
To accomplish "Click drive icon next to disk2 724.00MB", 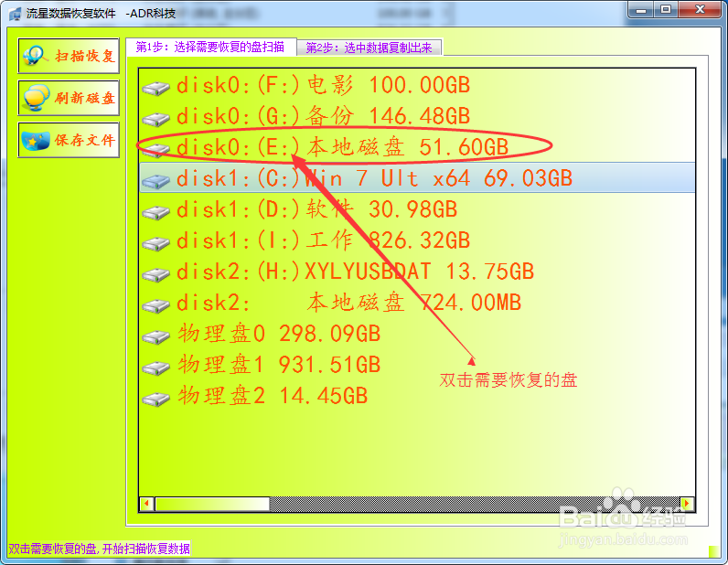I will pos(156,306).
